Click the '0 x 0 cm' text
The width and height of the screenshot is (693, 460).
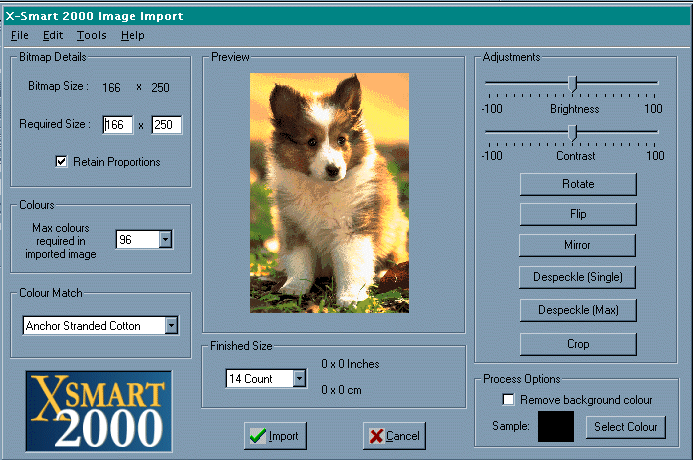pyautogui.click(x=341, y=390)
